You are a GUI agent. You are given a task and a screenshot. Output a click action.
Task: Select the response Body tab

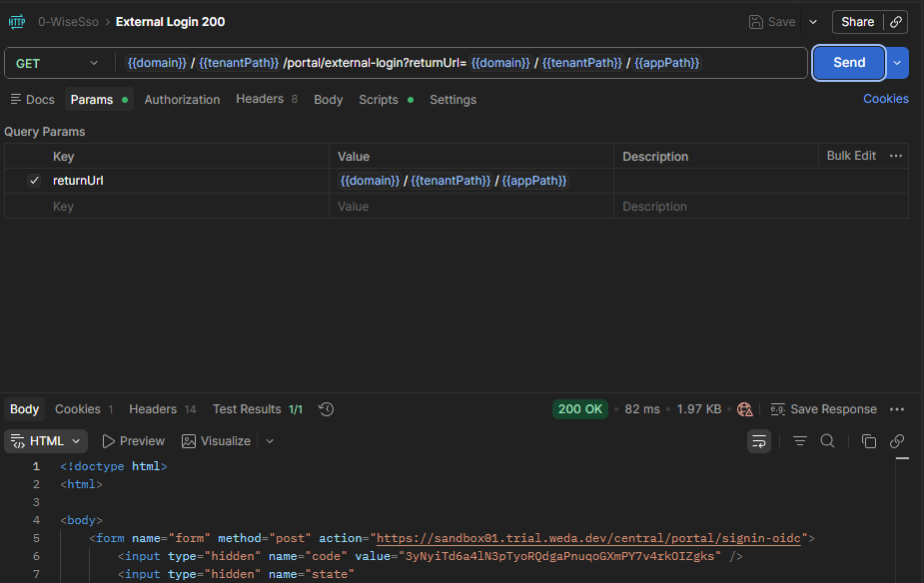[24, 409]
